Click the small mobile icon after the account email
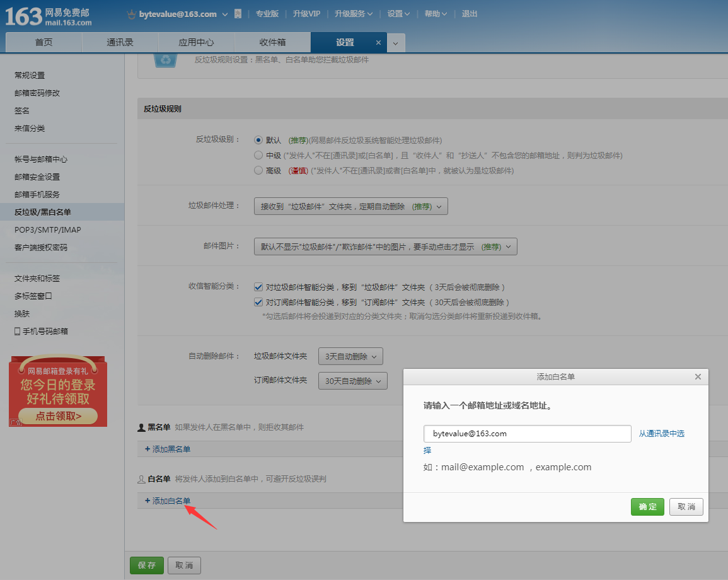The image size is (728, 580). pos(238,14)
